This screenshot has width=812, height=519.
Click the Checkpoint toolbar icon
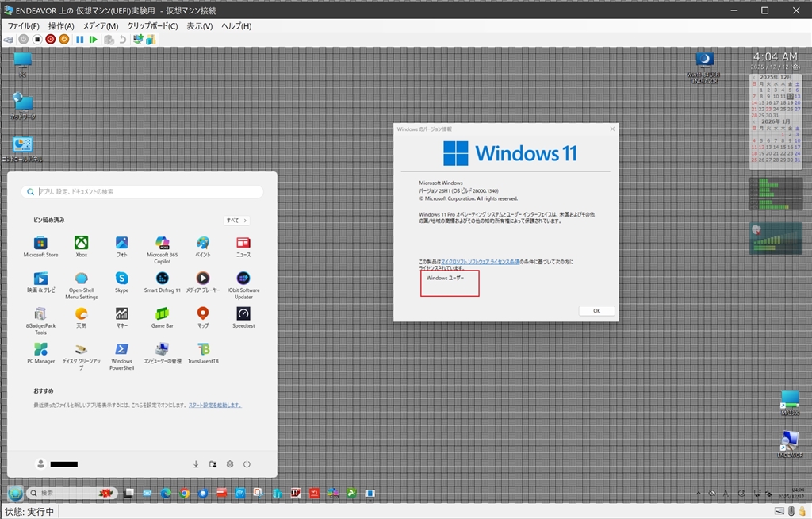click(109, 40)
